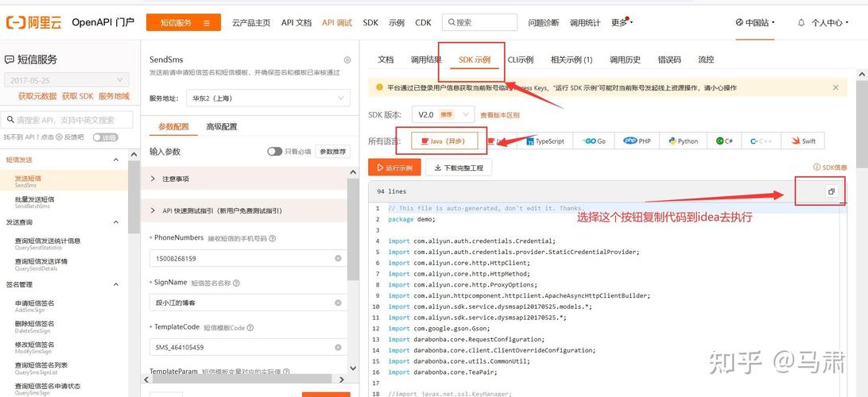Open the SDK 版本 V2.0 dropdown
Viewport: 868px width, 397px height.
(443, 114)
